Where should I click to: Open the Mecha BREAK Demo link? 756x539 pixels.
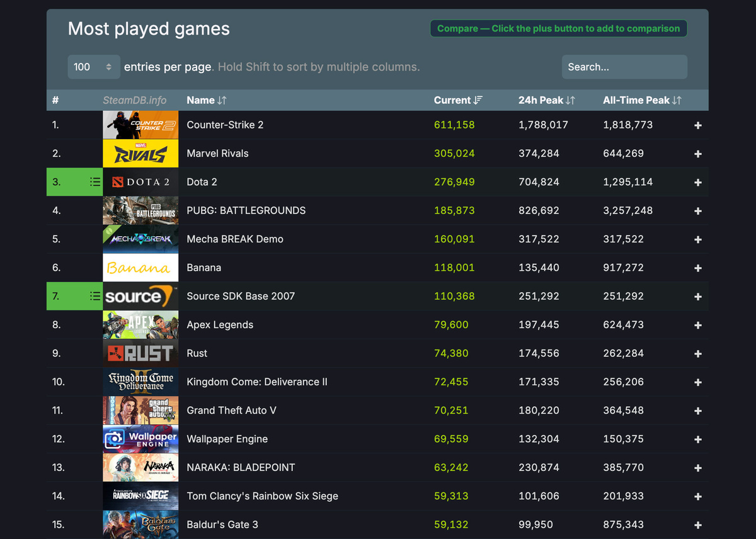pyautogui.click(x=235, y=239)
